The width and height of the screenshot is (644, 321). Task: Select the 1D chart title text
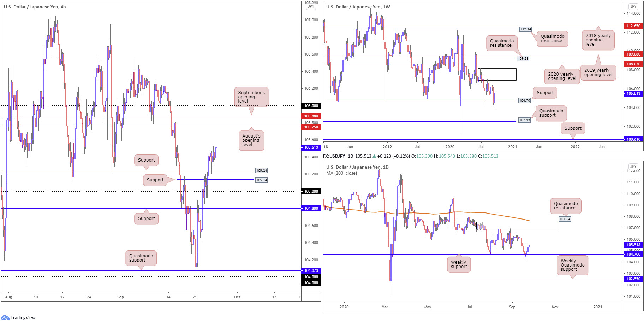(357, 167)
